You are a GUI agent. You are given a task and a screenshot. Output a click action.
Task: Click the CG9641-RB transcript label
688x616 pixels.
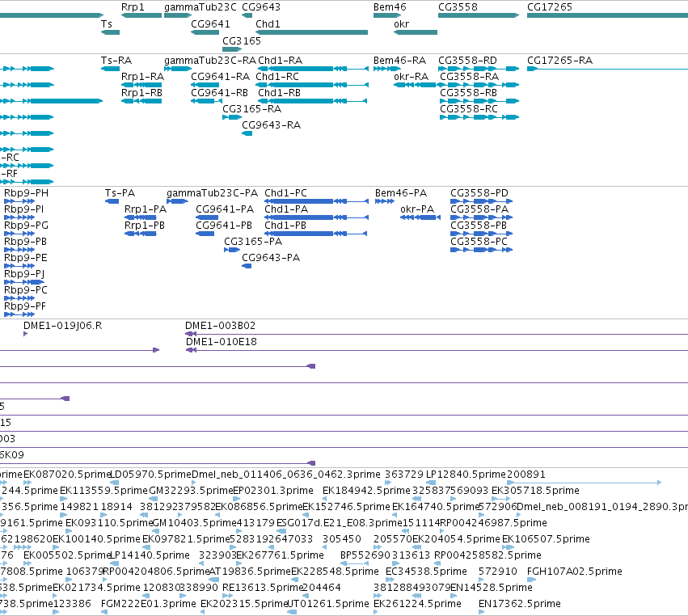(219, 93)
